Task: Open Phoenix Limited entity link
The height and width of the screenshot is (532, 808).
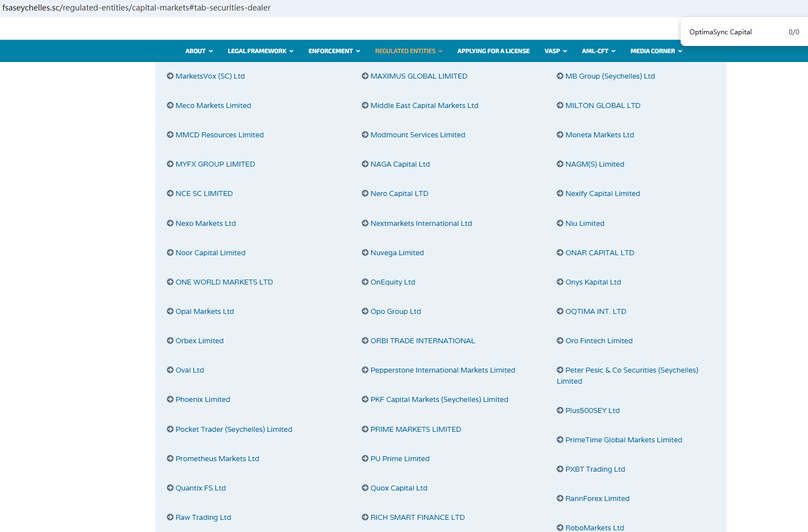Action: click(x=203, y=399)
